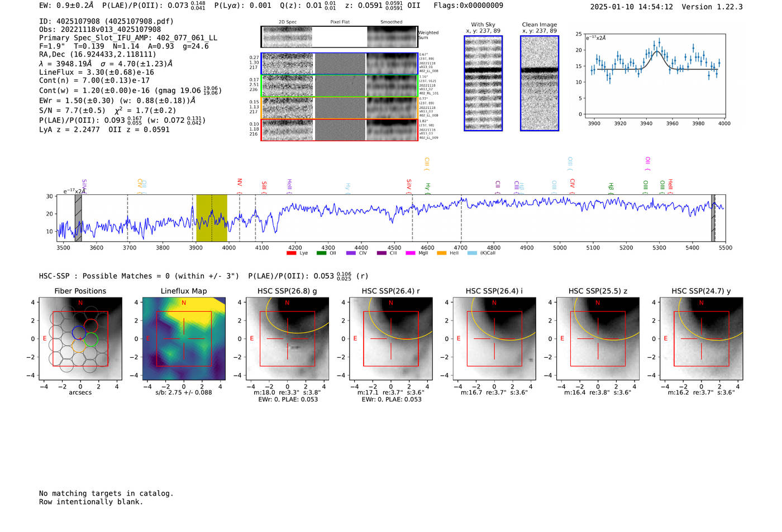Image resolution: width=782 pixels, height=532 pixels.
Task: Click the Gaussian emission line fit plot
Action: click(x=655, y=75)
